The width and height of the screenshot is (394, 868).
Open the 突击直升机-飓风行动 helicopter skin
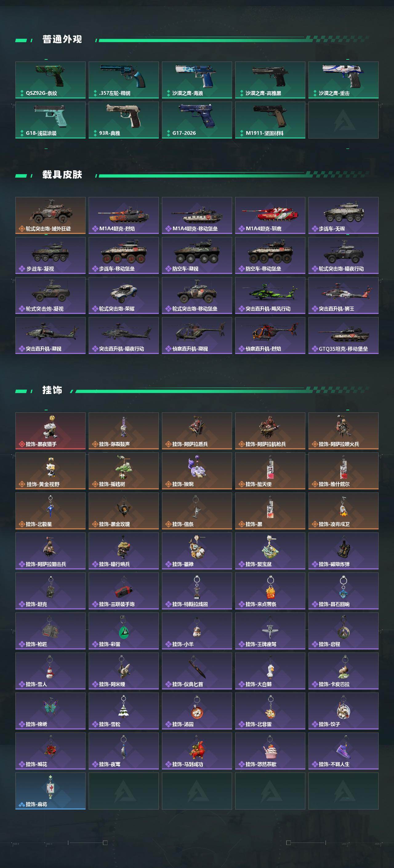point(270,295)
